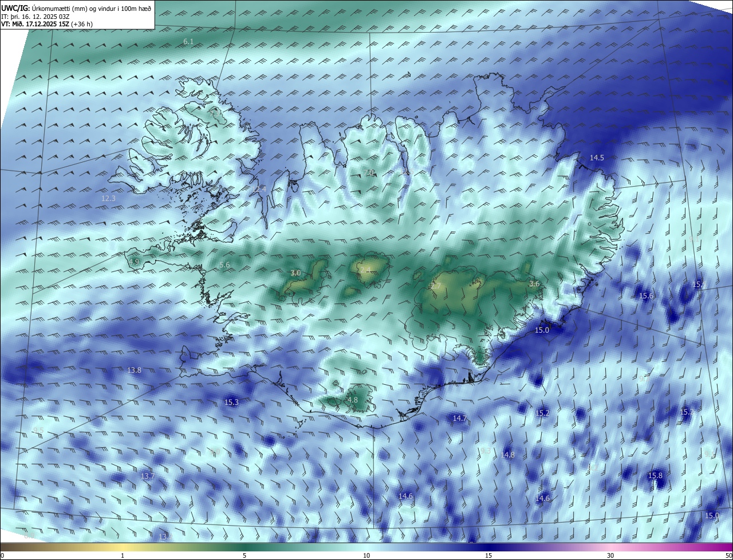733x560 pixels.
Task: Click the 15.3 value label
Action: pyautogui.click(x=231, y=403)
